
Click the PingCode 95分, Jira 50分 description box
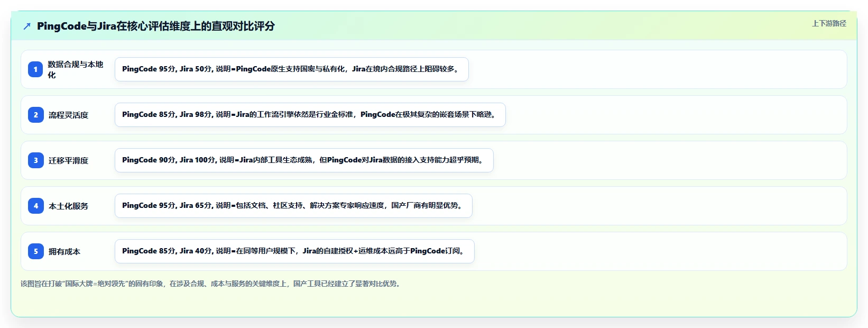coord(292,69)
